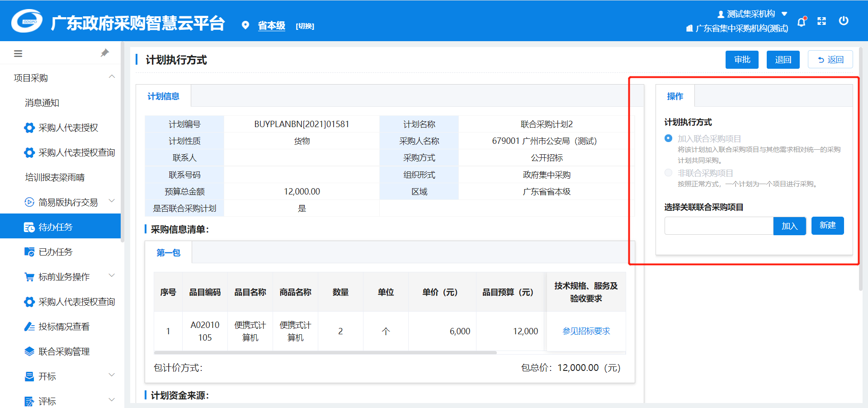Toggle fullscreen mode icon in header

[821, 21]
